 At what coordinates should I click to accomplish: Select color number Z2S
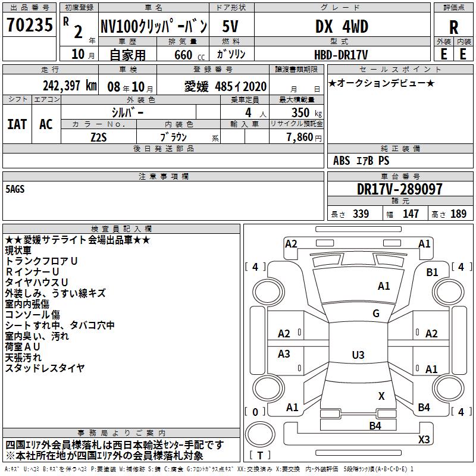[99, 136]
